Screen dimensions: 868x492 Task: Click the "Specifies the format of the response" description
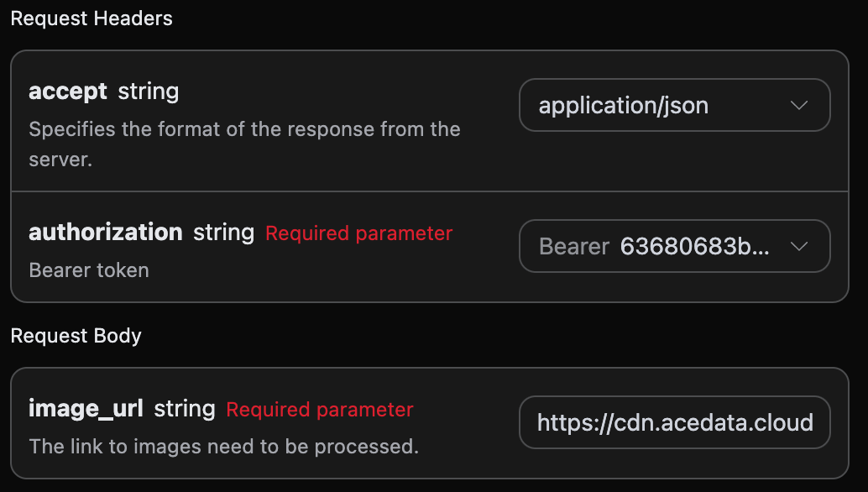click(x=244, y=129)
